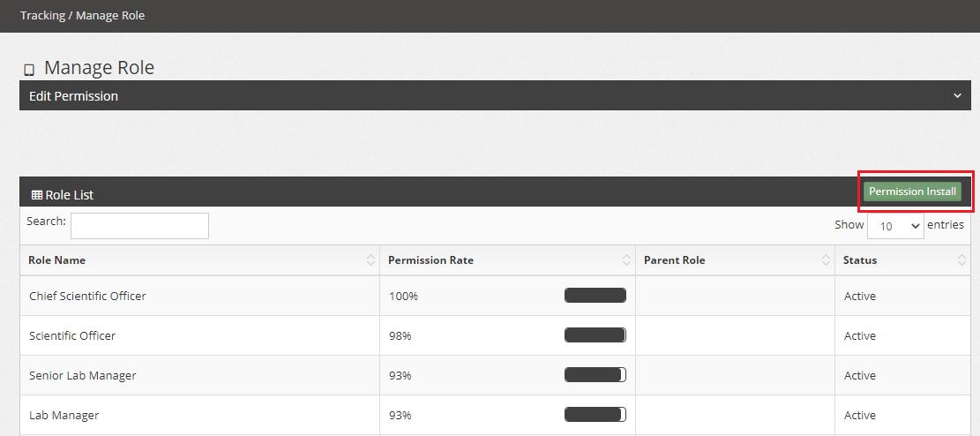The height and width of the screenshot is (436, 980).
Task: Sort by Permission Rate column arrows icon
Action: tap(626, 260)
